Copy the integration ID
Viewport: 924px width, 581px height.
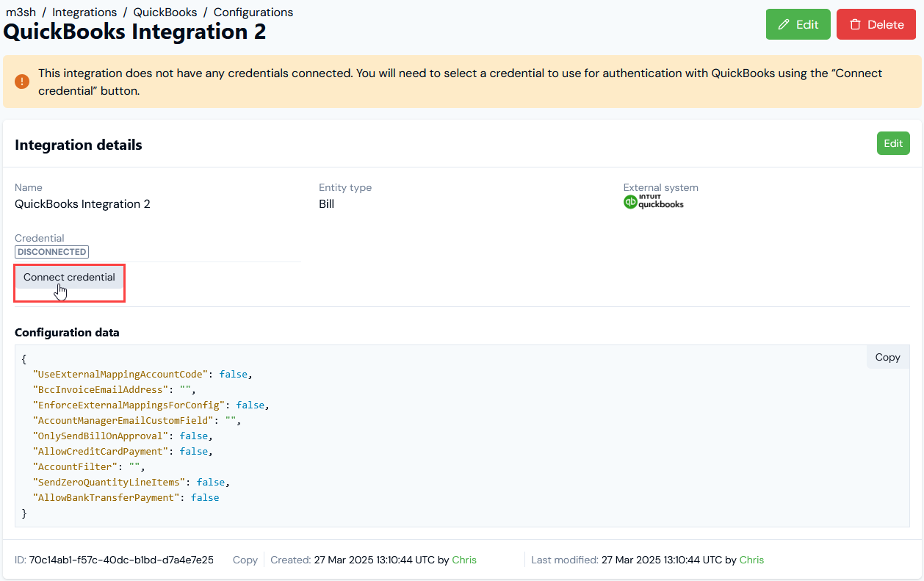click(245, 560)
